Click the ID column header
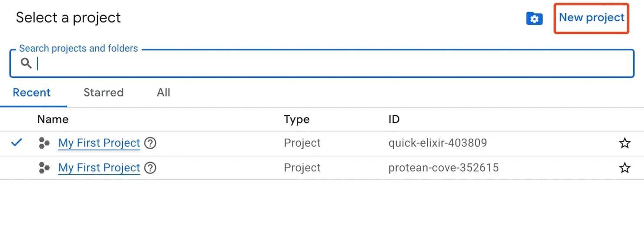This screenshot has height=247, width=644. 394,119
